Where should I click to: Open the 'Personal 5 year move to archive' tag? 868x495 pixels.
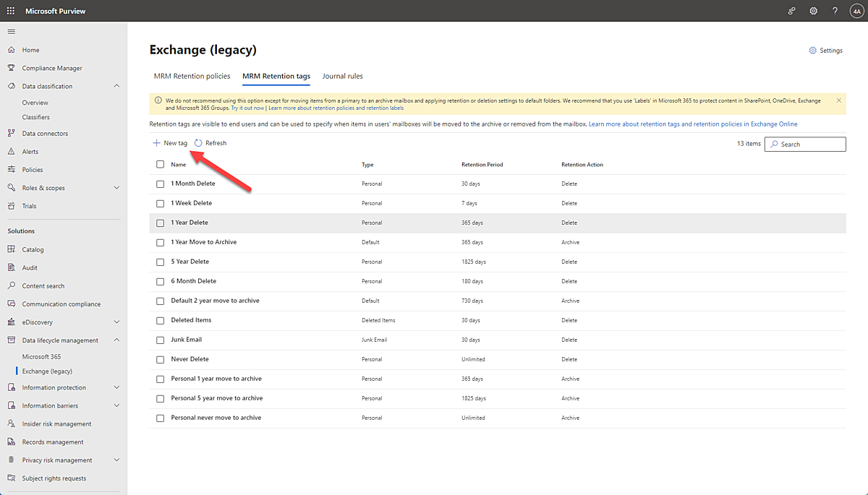217,398
